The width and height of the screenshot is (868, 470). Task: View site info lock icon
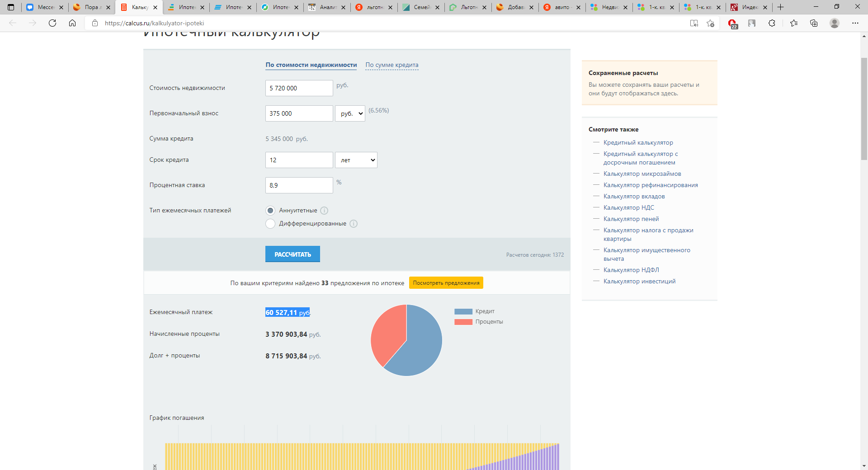click(x=95, y=23)
